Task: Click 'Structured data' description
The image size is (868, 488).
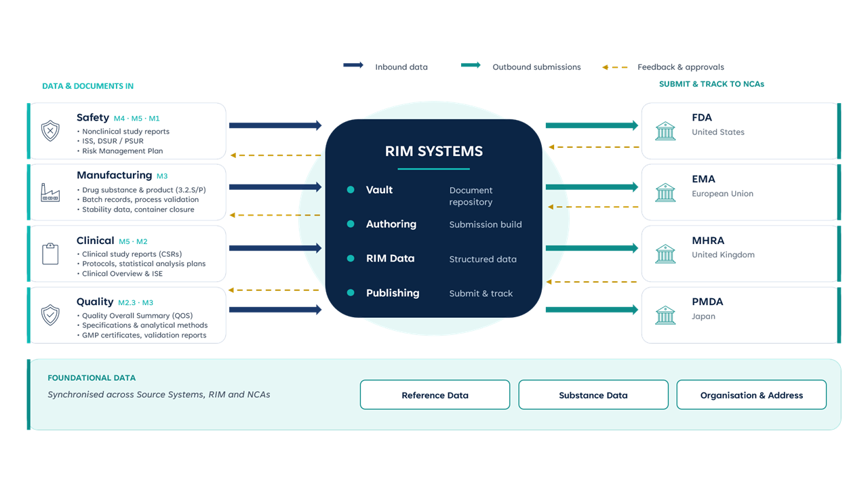Action: point(483,259)
